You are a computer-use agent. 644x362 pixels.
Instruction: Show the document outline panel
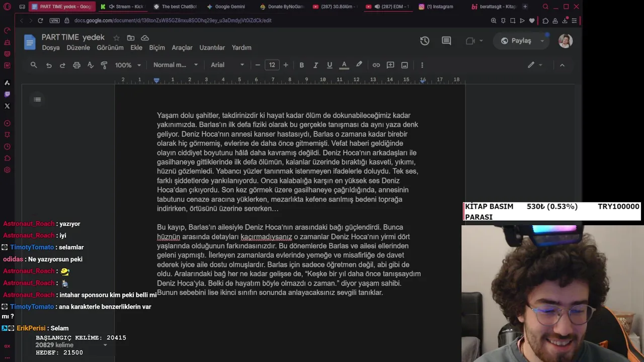pos(37,100)
